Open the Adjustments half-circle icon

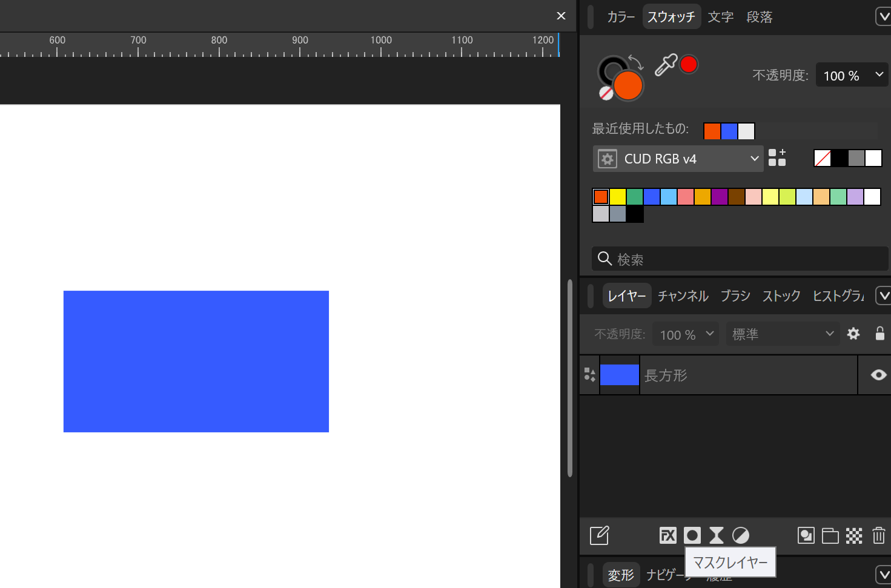tap(741, 535)
